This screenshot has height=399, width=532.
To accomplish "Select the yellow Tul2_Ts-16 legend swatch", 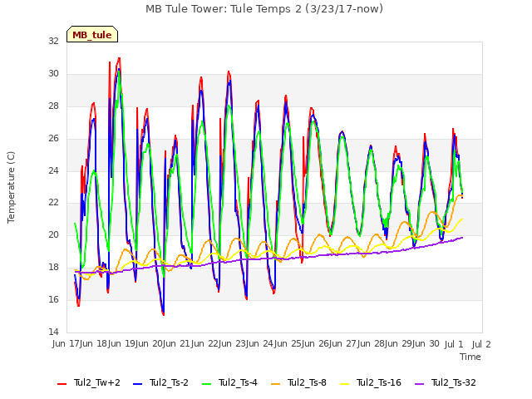I will 344,383.
